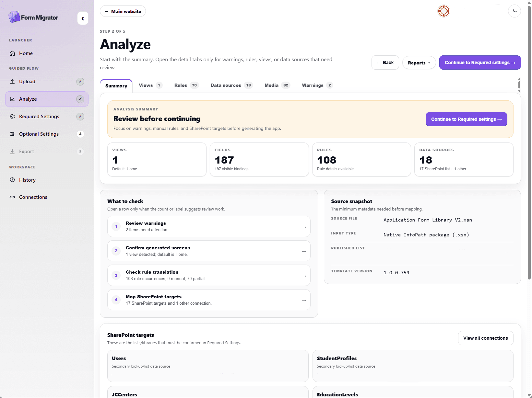The height and width of the screenshot is (398, 532).
Task: Open Required Settings step
Action: pyautogui.click(x=47, y=117)
